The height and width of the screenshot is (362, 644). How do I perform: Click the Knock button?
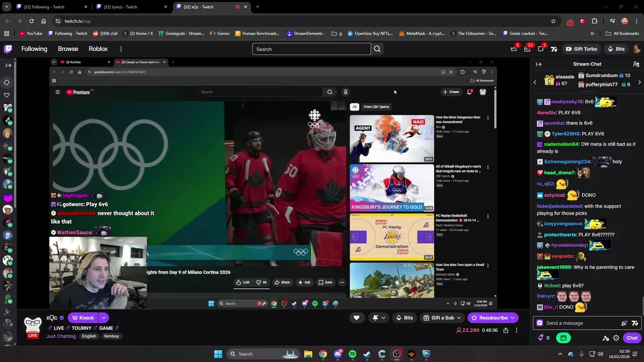[83, 318]
